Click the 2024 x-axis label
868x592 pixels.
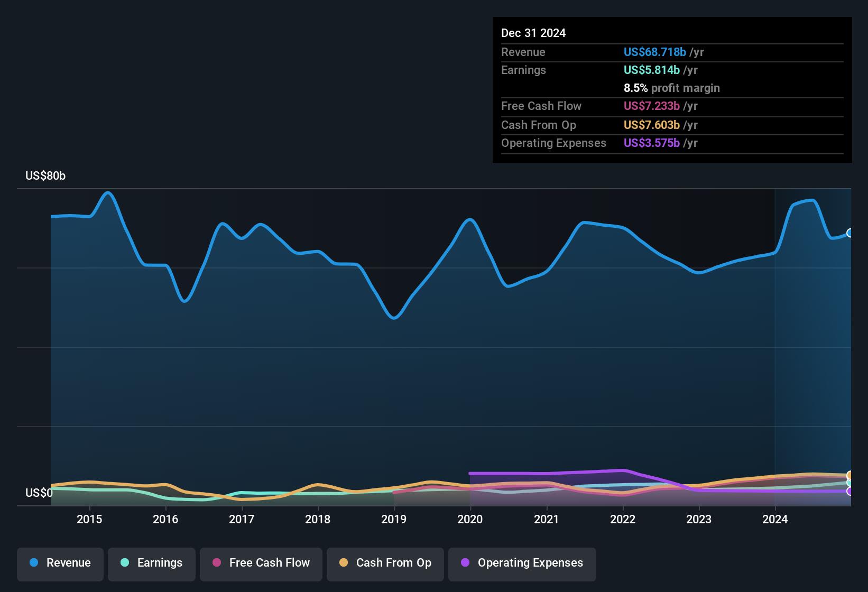click(775, 520)
